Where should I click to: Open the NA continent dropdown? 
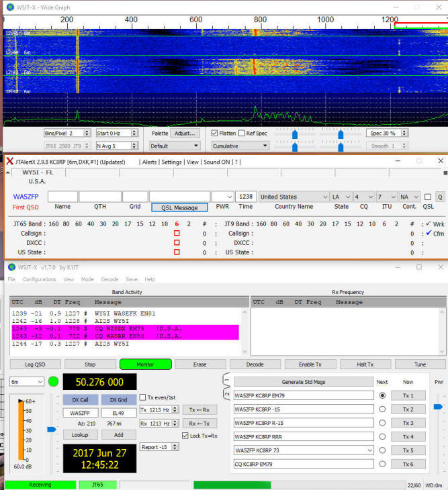tap(409, 197)
